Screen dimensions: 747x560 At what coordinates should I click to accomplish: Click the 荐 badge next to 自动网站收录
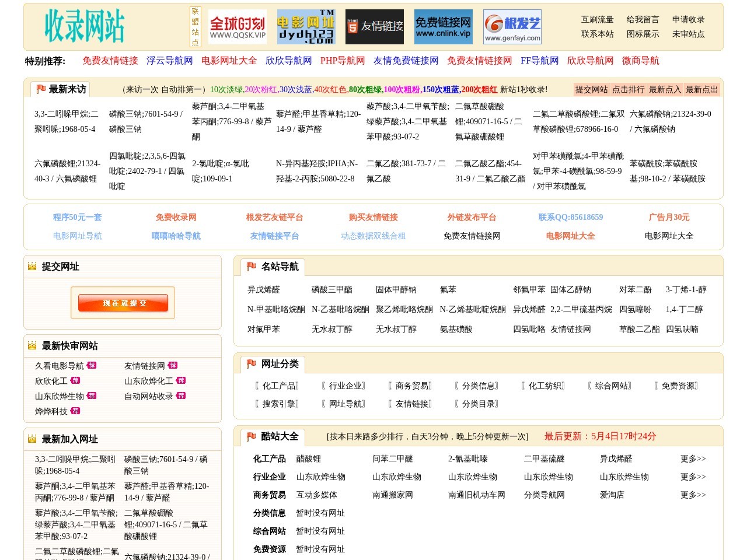(x=181, y=395)
